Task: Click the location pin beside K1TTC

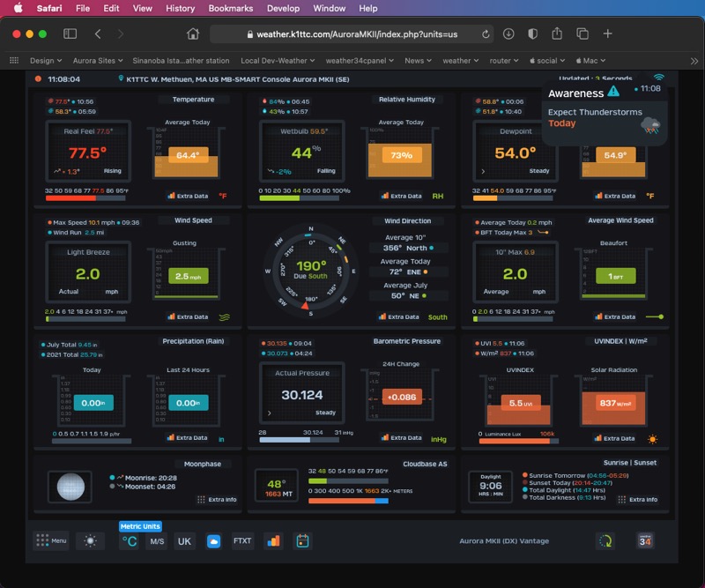Action: (121, 78)
